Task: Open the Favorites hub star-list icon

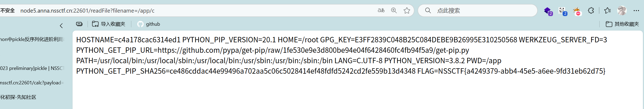Action: pos(607,10)
